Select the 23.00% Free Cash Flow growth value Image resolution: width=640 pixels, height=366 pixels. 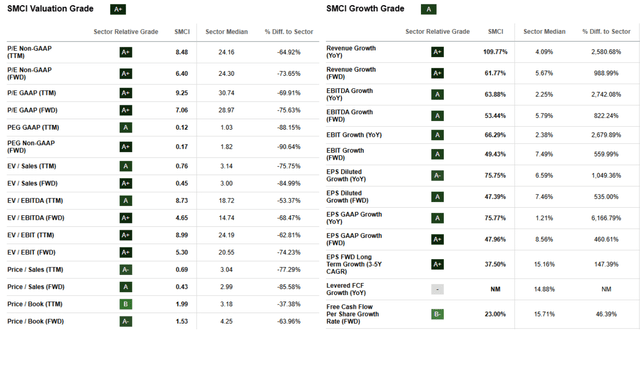495,314
